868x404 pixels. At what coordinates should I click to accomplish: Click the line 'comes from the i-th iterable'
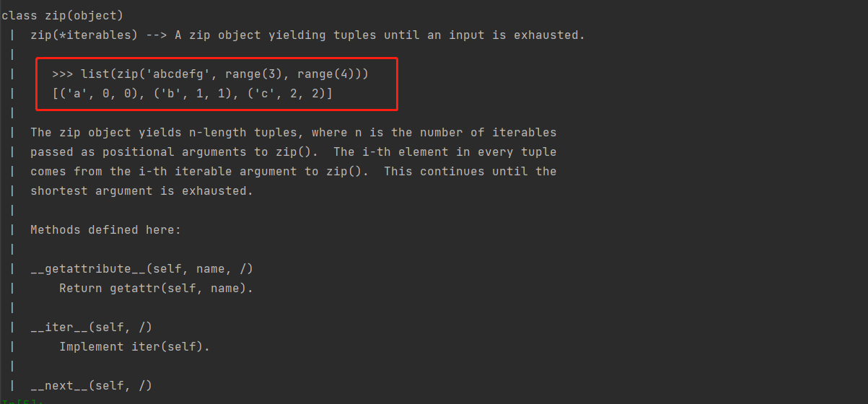pos(294,172)
